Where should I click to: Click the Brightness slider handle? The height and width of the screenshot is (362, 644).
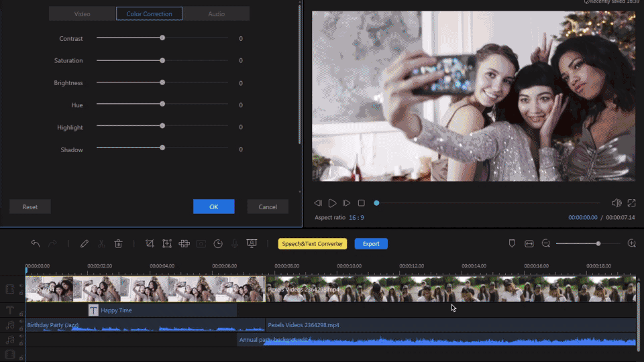click(x=162, y=82)
